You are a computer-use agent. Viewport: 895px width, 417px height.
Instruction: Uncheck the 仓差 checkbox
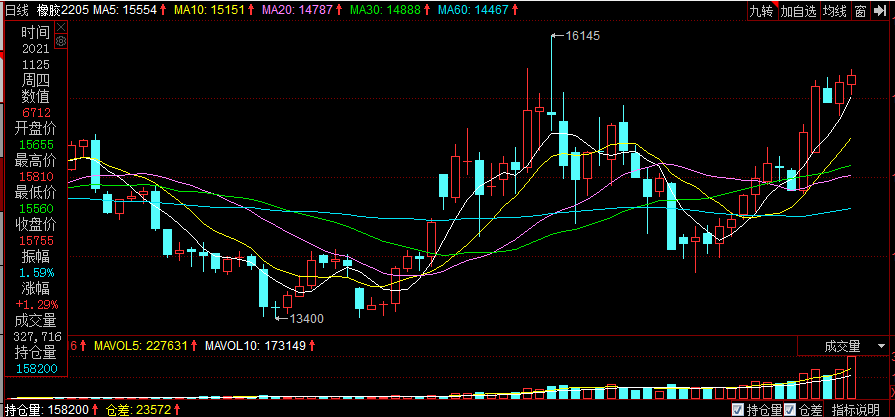pos(790,410)
